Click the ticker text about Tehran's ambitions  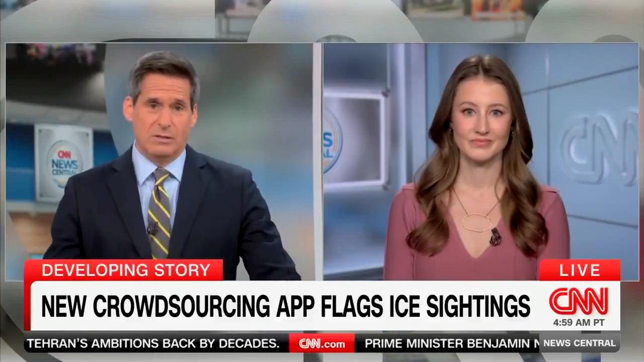click(x=153, y=344)
